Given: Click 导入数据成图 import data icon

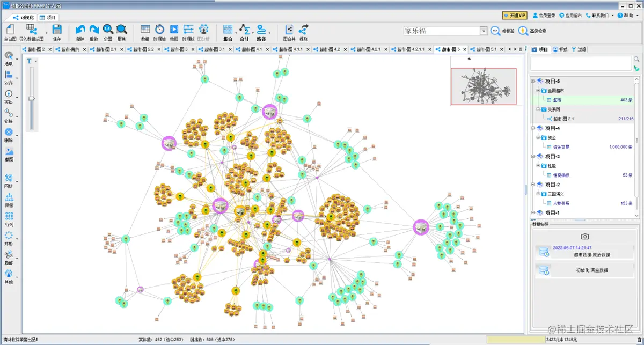Looking at the screenshot, I should tap(31, 30).
